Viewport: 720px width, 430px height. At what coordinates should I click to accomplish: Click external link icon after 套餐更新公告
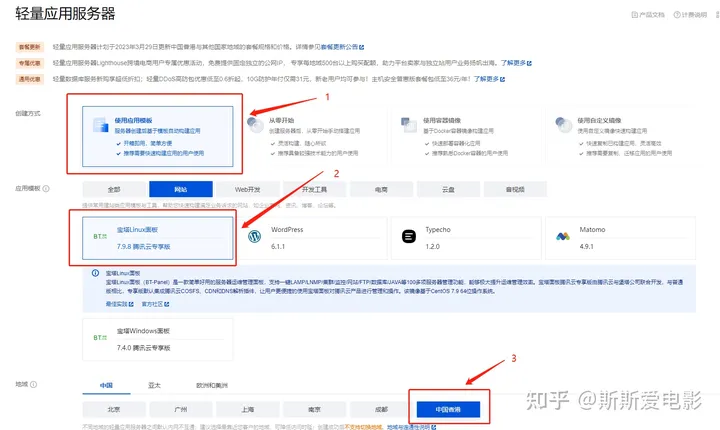click(362, 47)
